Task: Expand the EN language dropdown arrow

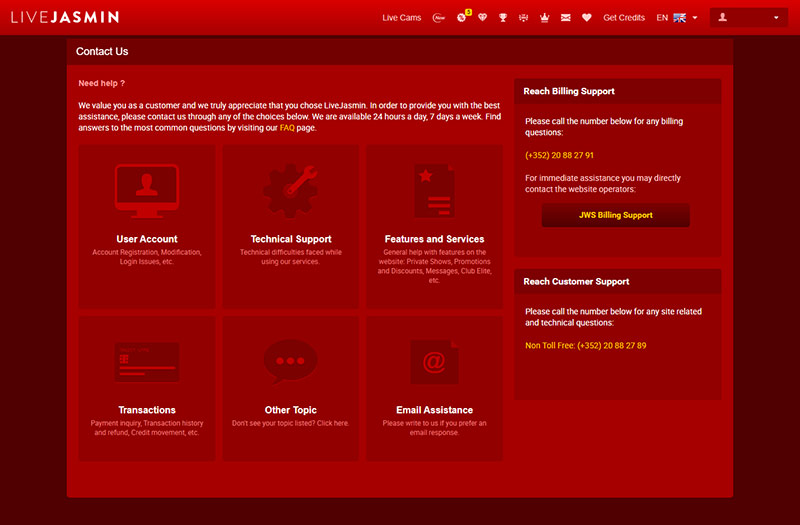Action: pos(694,18)
